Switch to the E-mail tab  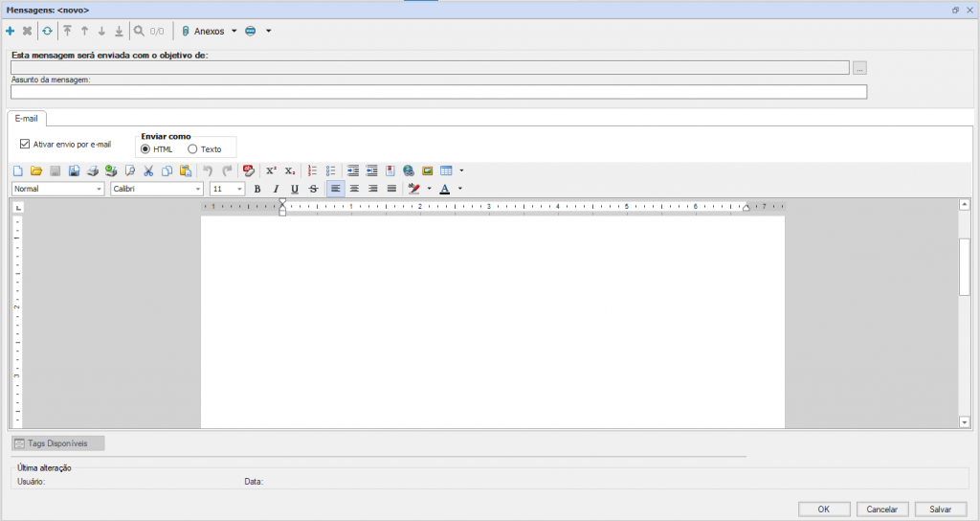27,119
